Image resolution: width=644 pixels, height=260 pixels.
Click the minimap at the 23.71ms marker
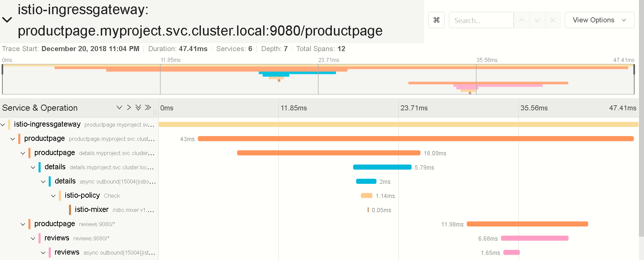pyautogui.click(x=318, y=79)
